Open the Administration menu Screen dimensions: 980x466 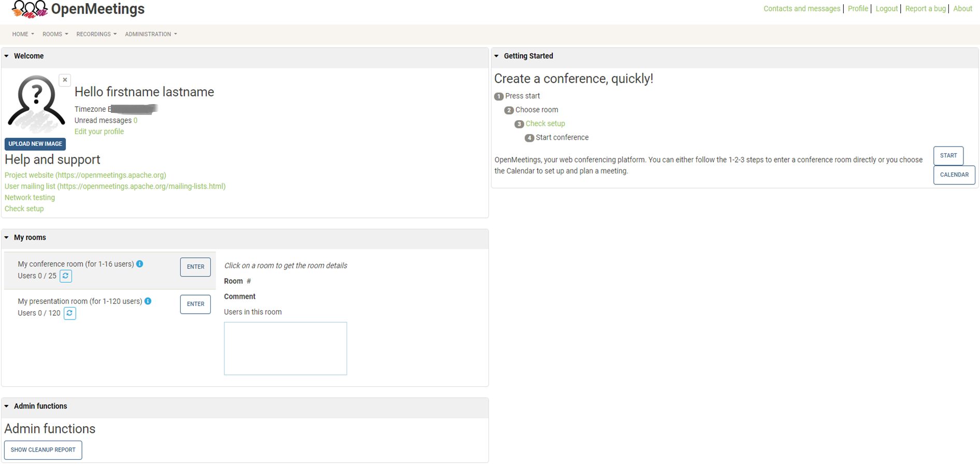(x=151, y=34)
